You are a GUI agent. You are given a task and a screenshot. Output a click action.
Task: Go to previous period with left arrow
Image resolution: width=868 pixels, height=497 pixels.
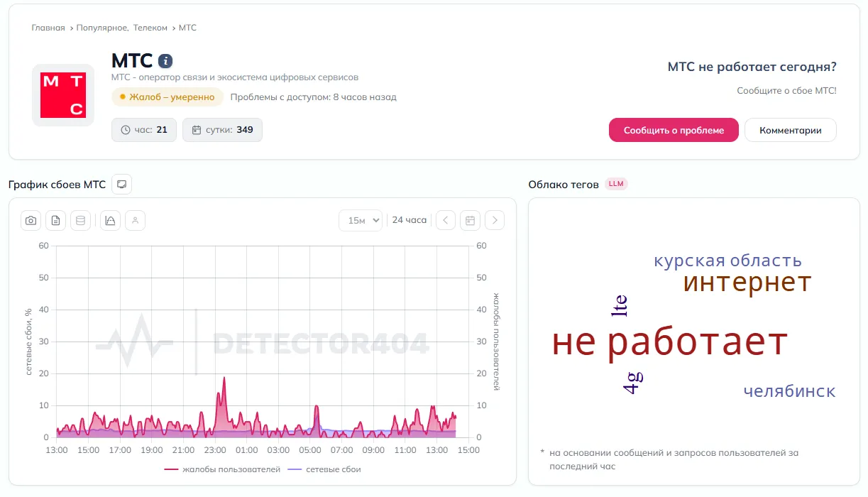pos(446,221)
